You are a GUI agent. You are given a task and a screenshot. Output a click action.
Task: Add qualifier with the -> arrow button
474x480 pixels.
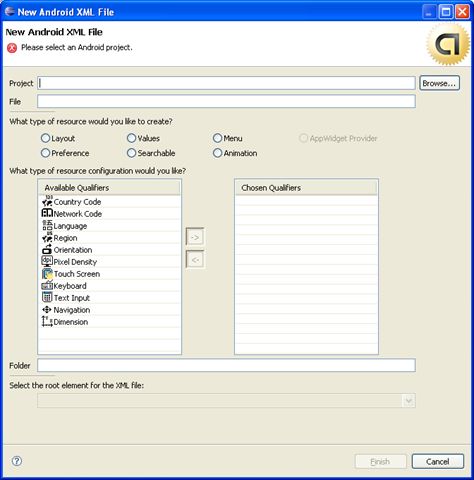point(195,237)
